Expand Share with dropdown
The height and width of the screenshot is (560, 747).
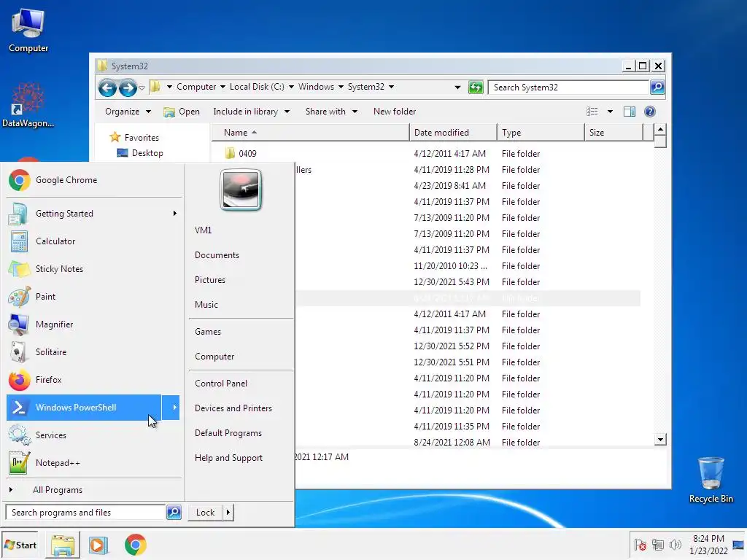pos(332,112)
